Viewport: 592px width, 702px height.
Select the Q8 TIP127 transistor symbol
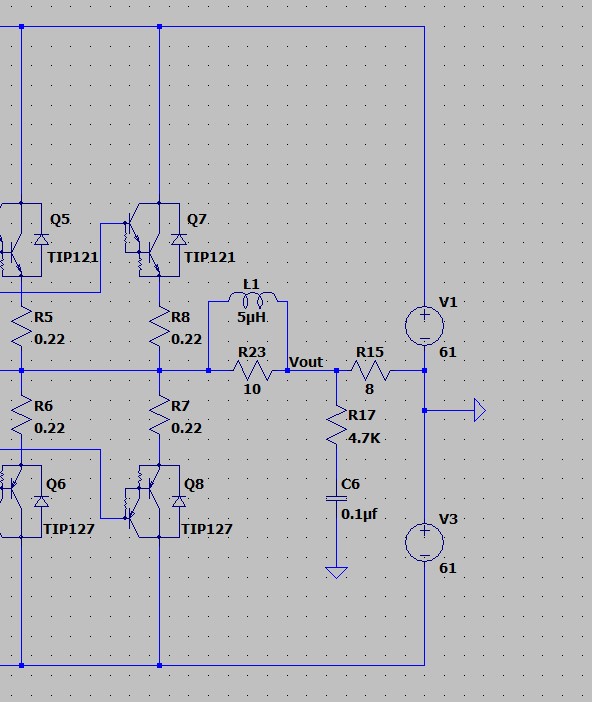tap(154, 501)
